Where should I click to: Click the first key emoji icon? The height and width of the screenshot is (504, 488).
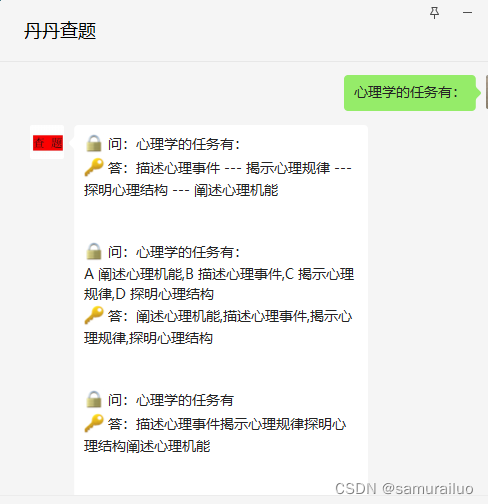click(94, 167)
